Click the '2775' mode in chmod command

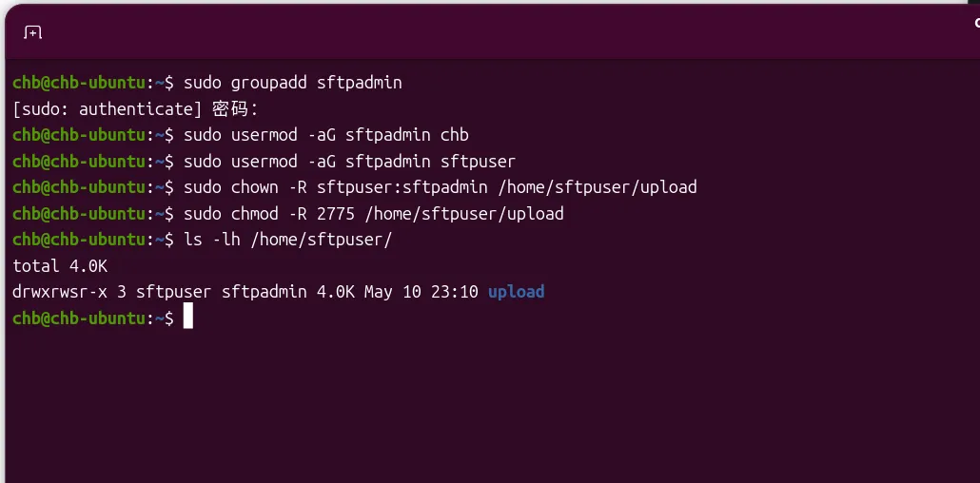pyautogui.click(x=336, y=214)
